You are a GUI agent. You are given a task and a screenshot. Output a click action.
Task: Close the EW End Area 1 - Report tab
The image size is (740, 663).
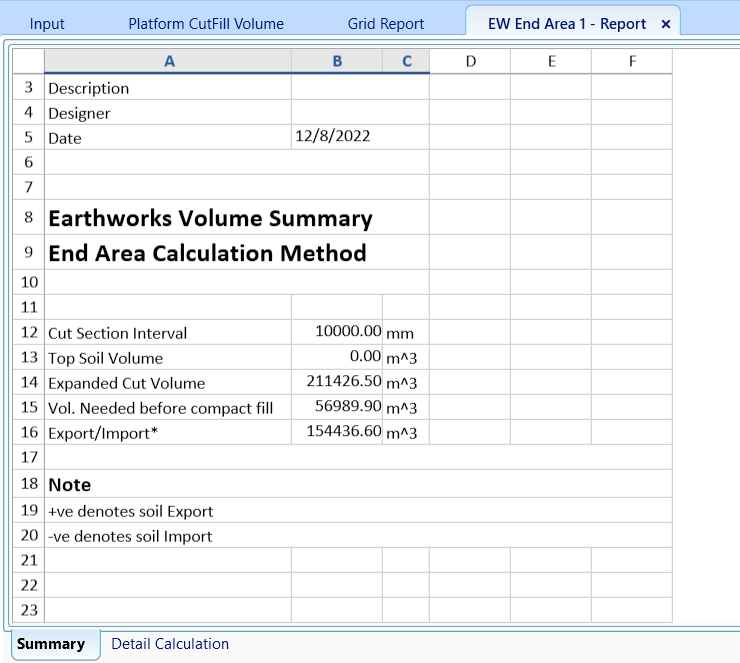point(666,24)
